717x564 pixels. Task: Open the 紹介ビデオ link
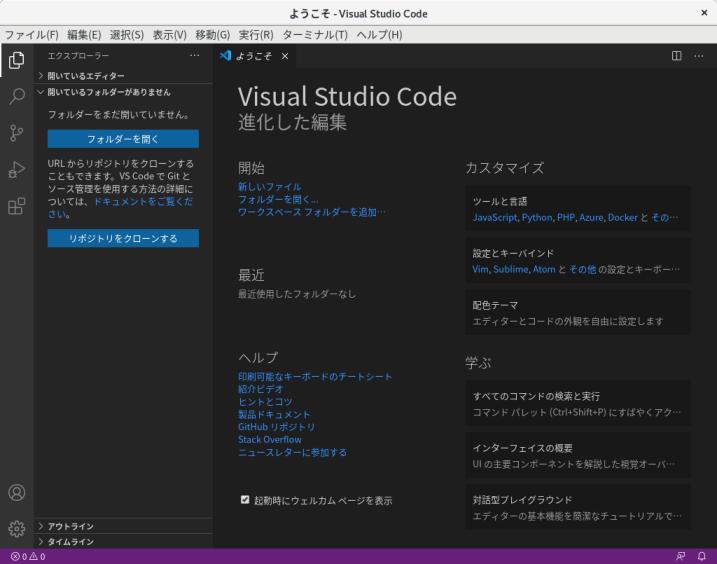[261, 389]
